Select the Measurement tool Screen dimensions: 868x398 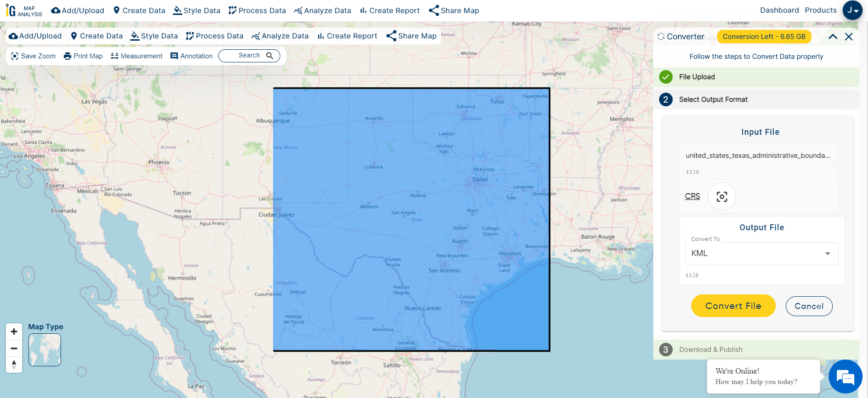(137, 56)
